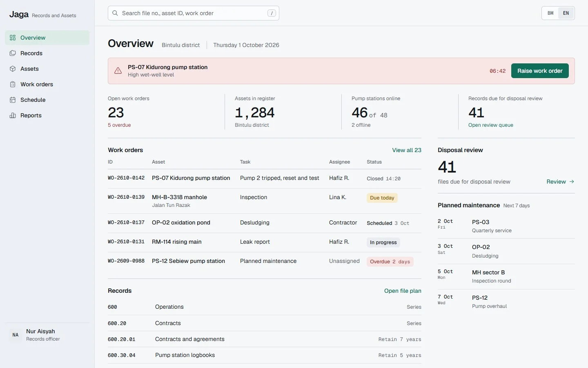Screen dimensions: 588x368
Task: Click the Reports bar chart icon
Action: (13, 115)
